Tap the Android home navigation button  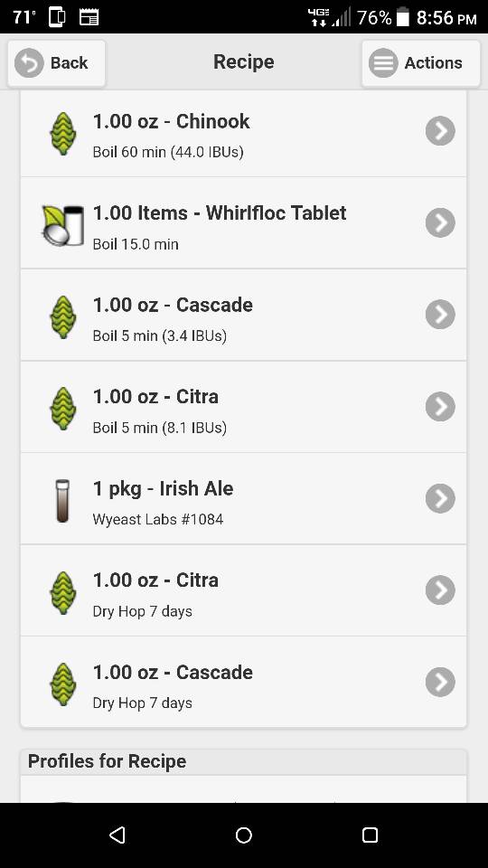point(244,835)
